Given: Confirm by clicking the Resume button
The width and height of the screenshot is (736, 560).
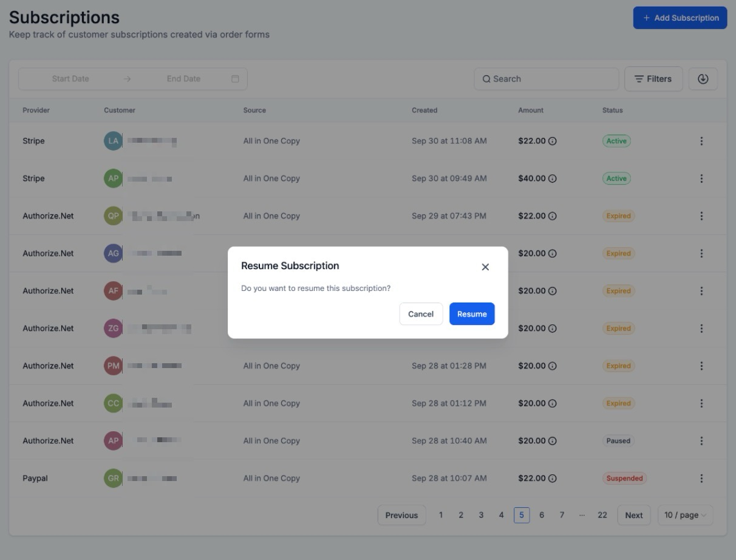Looking at the screenshot, I should pyautogui.click(x=472, y=314).
